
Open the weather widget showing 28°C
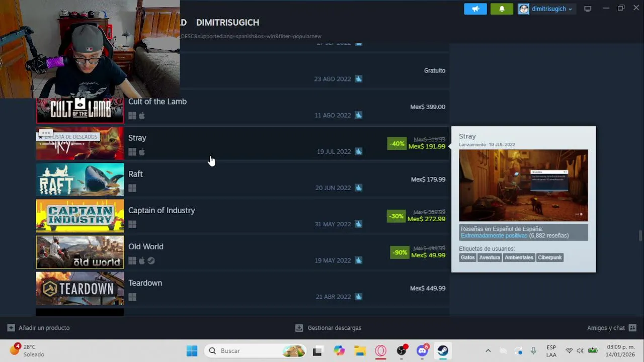pos(27,350)
